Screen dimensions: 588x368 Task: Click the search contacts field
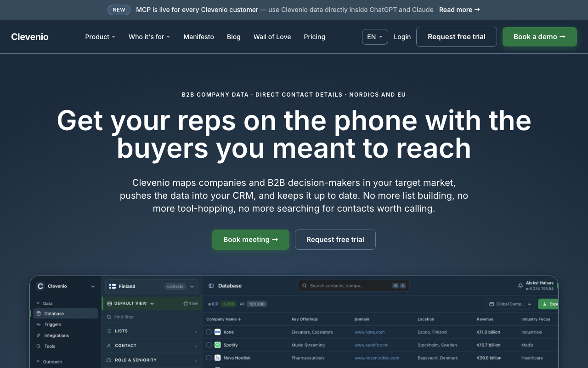(x=354, y=286)
